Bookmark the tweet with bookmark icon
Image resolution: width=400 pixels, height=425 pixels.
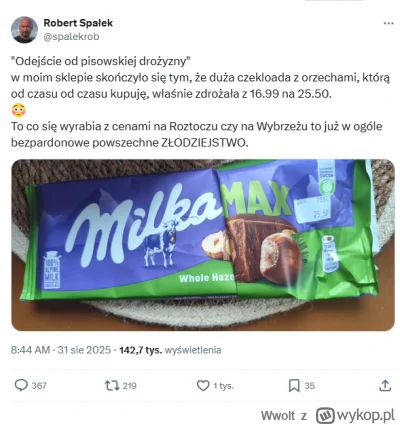pos(294,386)
